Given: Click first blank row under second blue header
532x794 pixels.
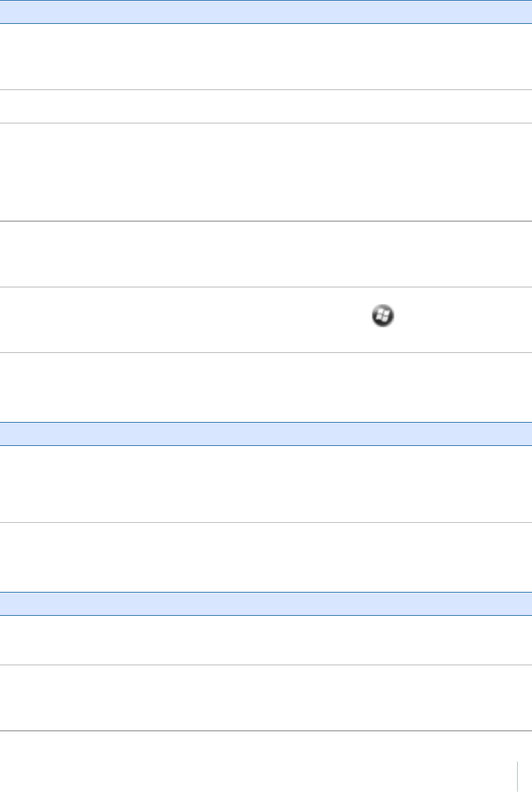Looking at the screenshot, I should pos(266,484).
